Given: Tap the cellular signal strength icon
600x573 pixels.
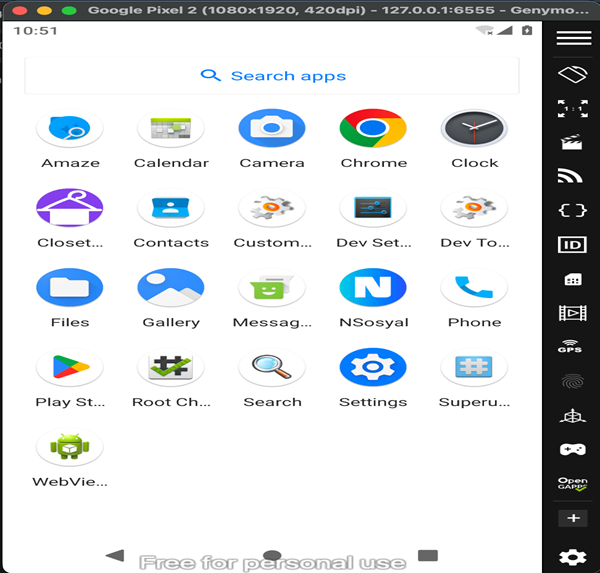Looking at the screenshot, I should coord(505,30).
